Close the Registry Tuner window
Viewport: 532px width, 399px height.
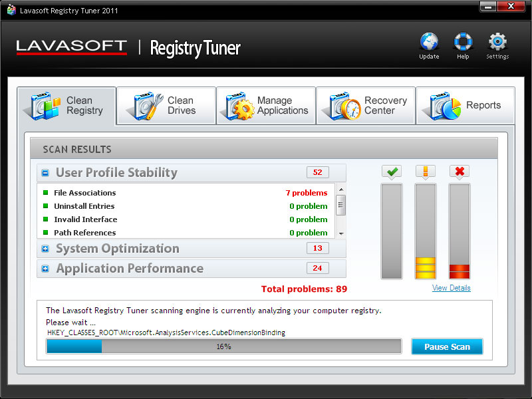511,7
